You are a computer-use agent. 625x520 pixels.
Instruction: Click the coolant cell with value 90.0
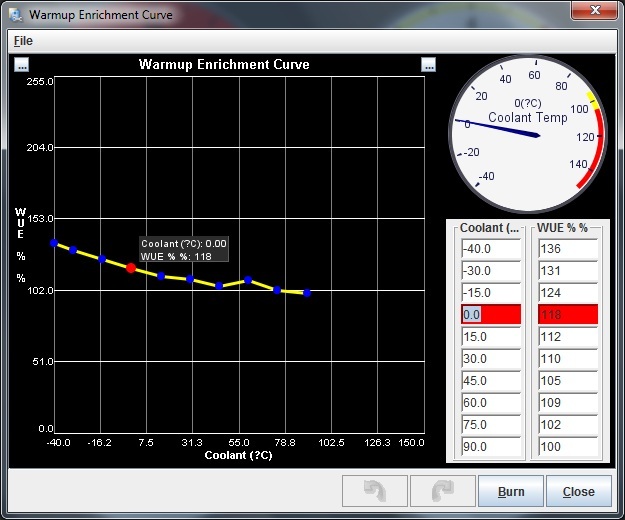pos(490,446)
